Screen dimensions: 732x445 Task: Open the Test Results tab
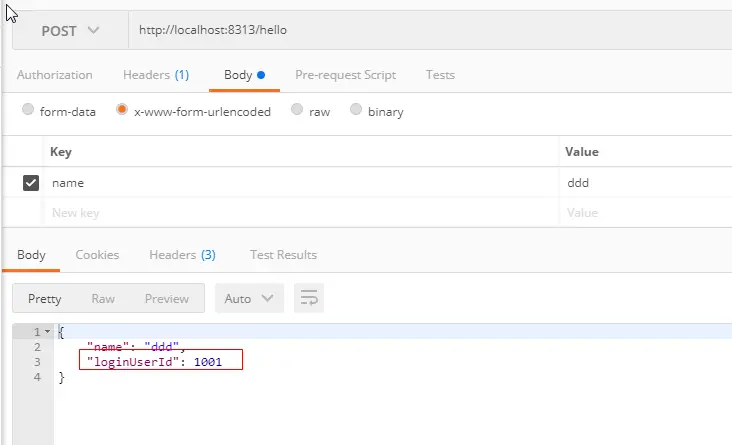pos(283,254)
